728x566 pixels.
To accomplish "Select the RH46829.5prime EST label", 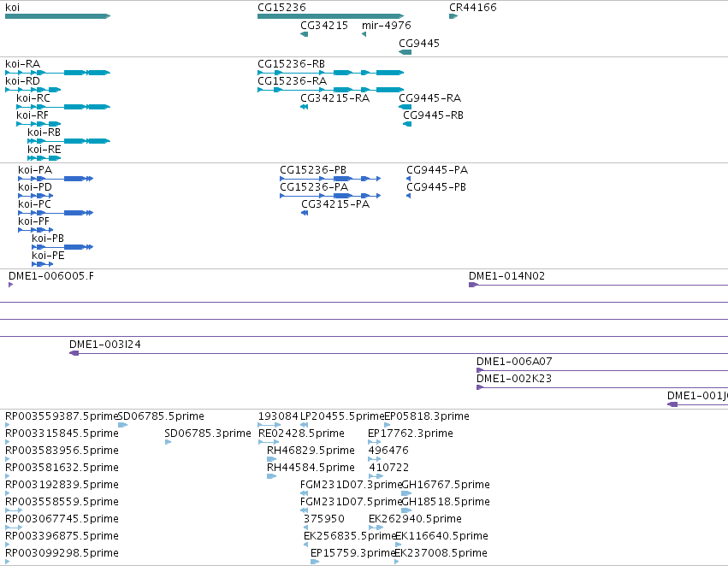I will point(311,451).
